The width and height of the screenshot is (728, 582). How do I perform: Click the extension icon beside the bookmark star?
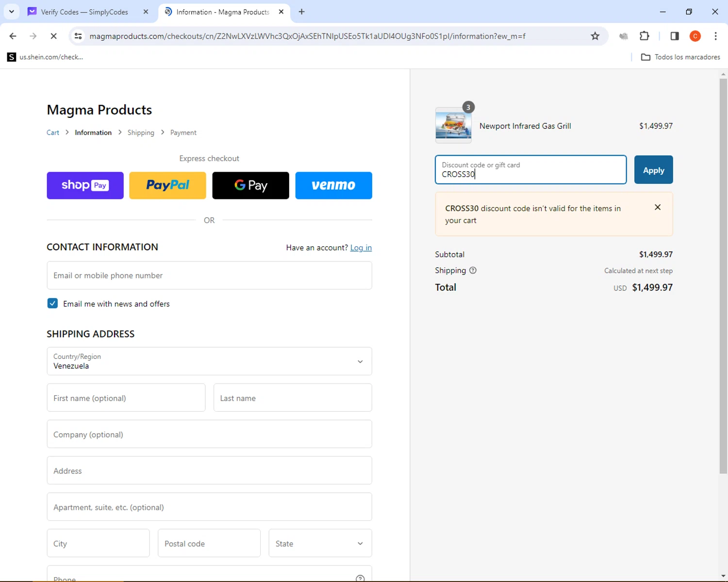[x=624, y=36]
